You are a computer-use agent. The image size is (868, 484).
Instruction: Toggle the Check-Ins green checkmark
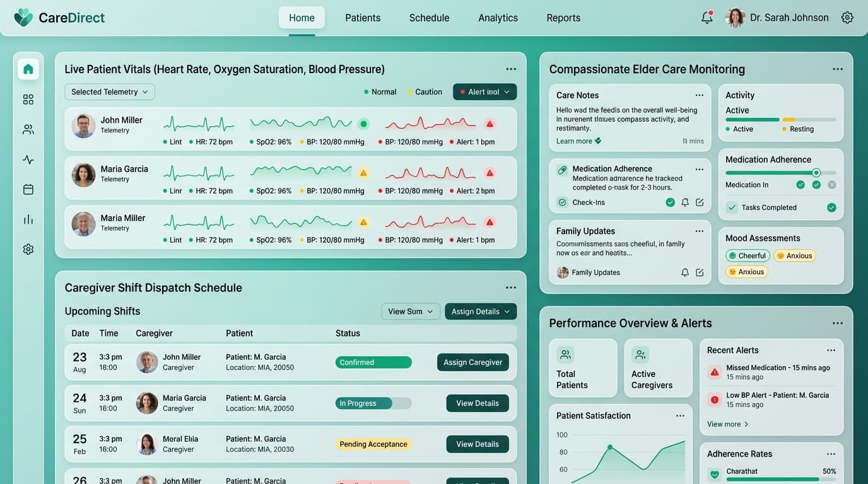671,202
